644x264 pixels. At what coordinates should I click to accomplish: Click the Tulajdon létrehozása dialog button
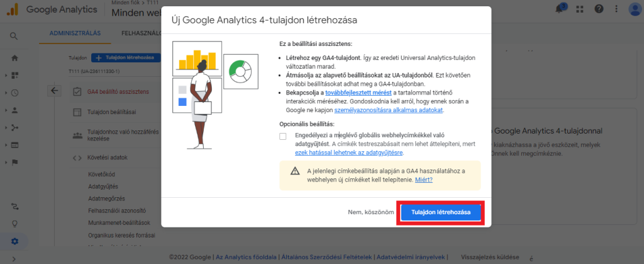441,212
